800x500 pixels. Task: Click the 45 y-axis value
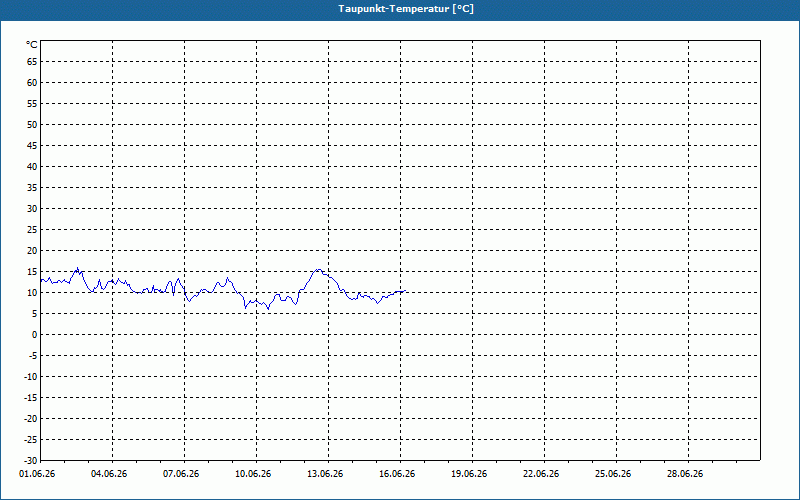pos(32,146)
